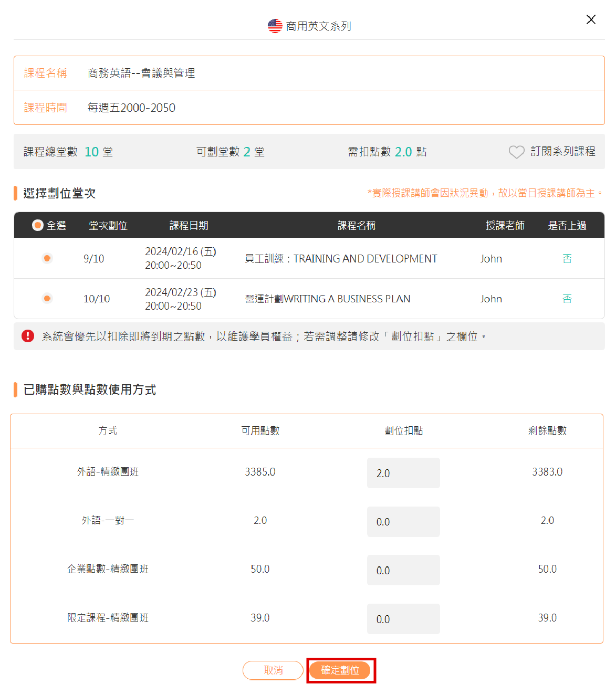The image size is (616, 695).
Task: Toggle the 全選 select-all radio button
Action: click(x=38, y=225)
